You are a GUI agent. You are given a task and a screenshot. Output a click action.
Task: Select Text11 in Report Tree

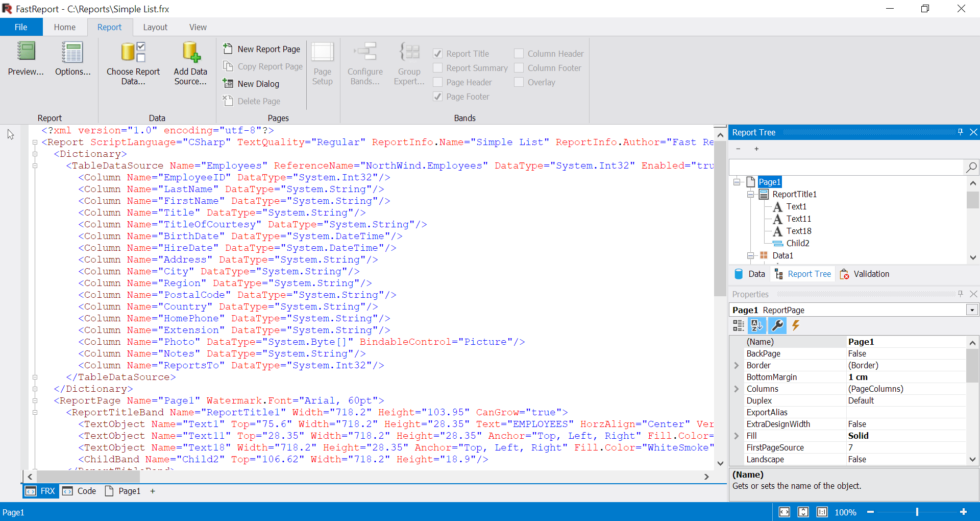(x=798, y=219)
